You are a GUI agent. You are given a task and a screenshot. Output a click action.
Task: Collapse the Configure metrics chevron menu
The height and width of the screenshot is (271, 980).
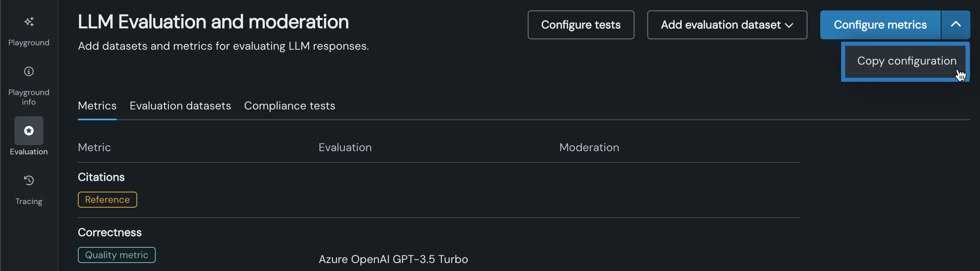pyautogui.click(x=956, y=25)
